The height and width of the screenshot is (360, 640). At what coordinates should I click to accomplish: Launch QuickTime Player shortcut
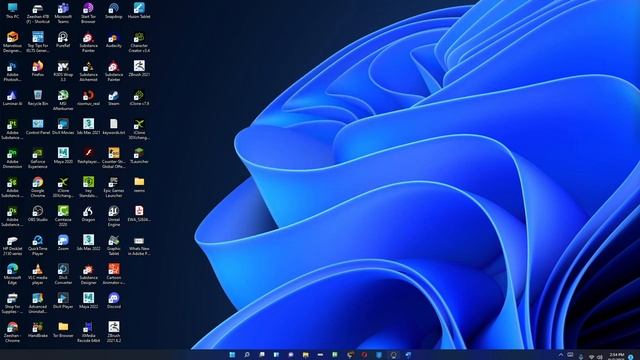pos(38,245)
